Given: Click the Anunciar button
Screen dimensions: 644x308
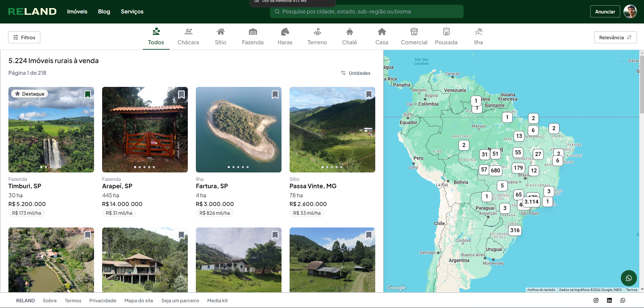Looking at the screenshot, I should 605,11.
